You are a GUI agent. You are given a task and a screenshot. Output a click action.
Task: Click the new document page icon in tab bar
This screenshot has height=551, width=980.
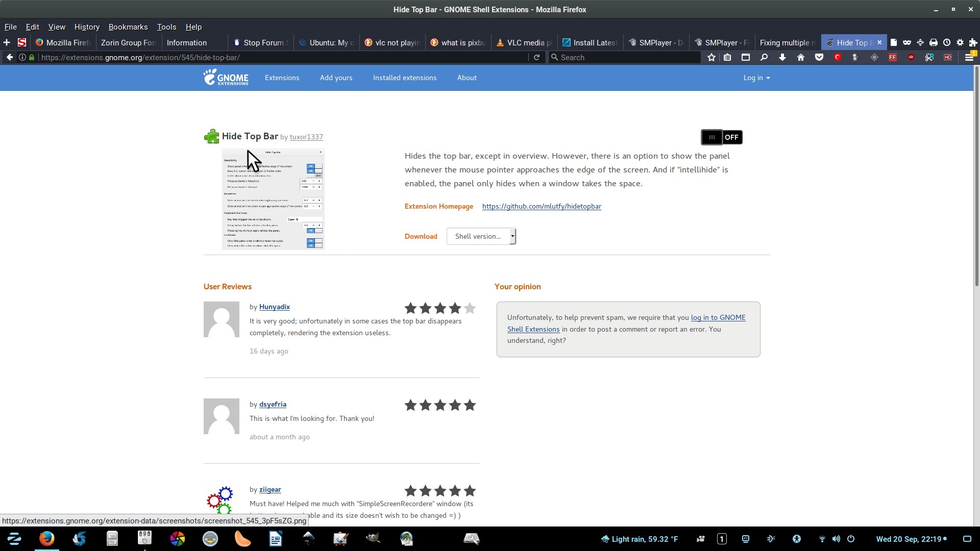tap(894, 42)
